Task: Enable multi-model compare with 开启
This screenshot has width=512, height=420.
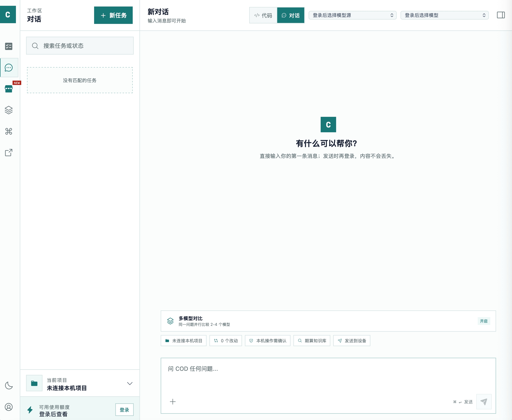Action: (484, 321)
